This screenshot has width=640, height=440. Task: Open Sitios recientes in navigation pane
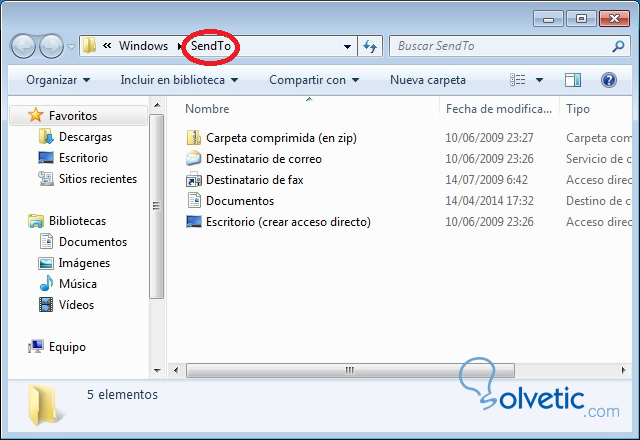click(x=98, y=179)
